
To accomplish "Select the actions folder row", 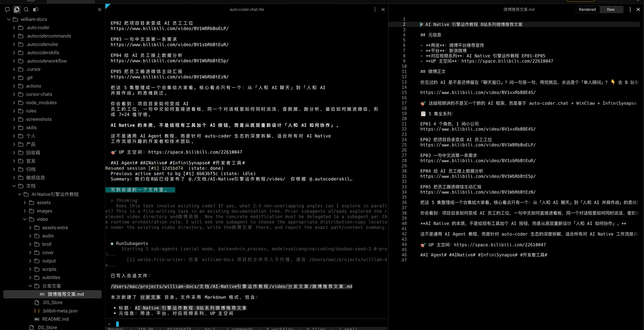I will point(52,86).
